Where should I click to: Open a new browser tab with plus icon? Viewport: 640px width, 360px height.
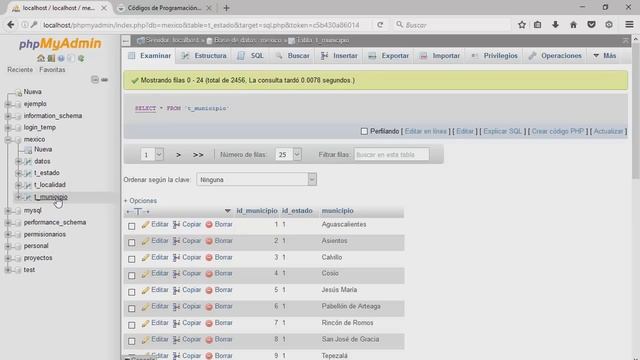click(x=227, y=8)
